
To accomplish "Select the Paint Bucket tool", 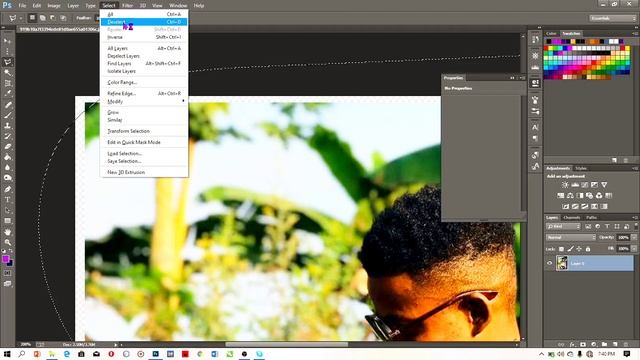I will pos(7,157).
